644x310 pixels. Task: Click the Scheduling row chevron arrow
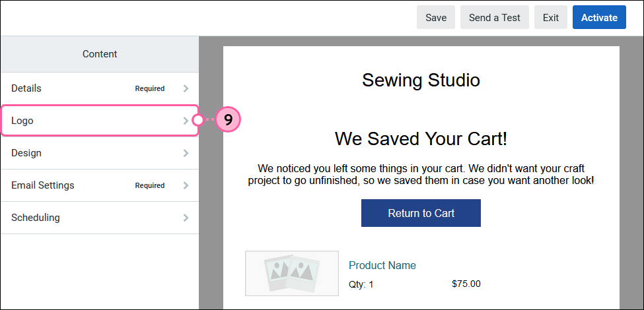click(x=186, y=217)
